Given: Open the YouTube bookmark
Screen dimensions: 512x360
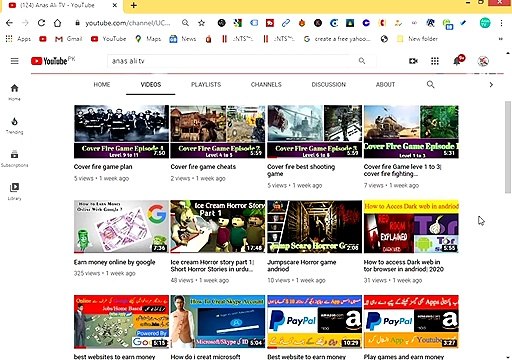Looking at the screenshot, I should click(x=109, y=39).
